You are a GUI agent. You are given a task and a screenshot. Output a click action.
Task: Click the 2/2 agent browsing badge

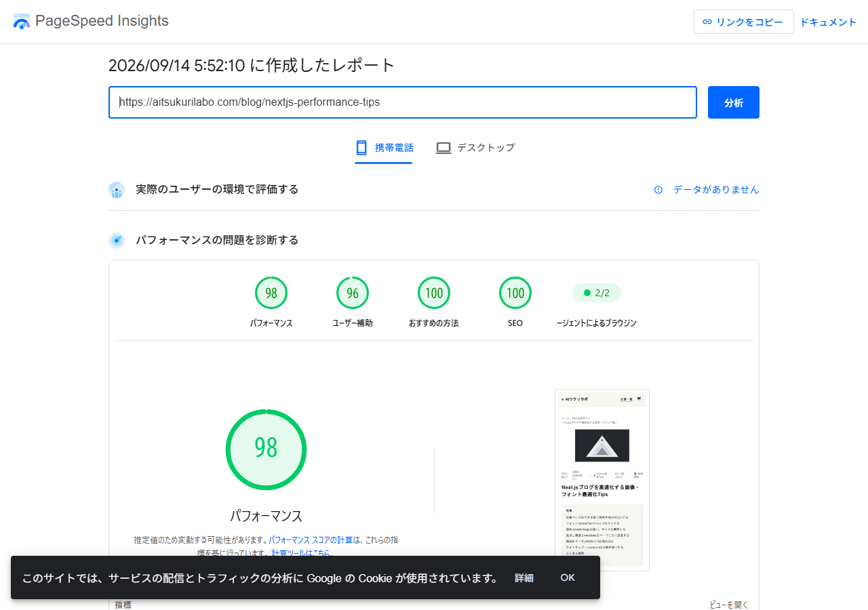click(597, 293)
